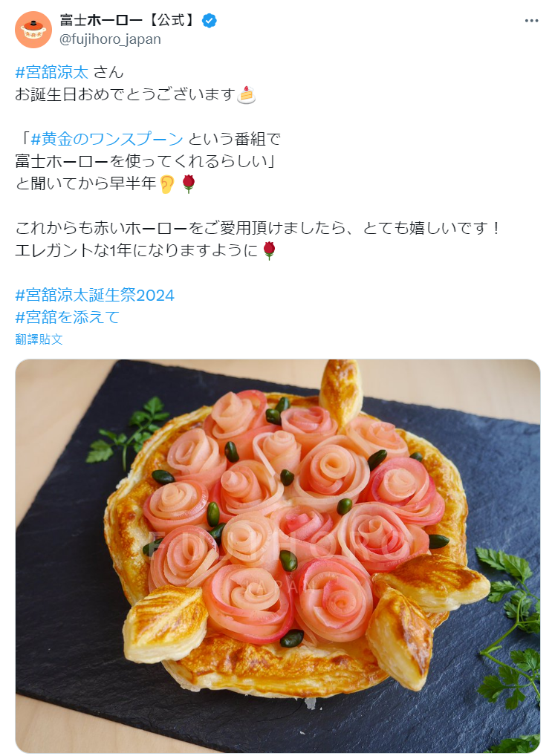
Task: Open the @fujihoro_japan handle
Action: tap(110, 39)
